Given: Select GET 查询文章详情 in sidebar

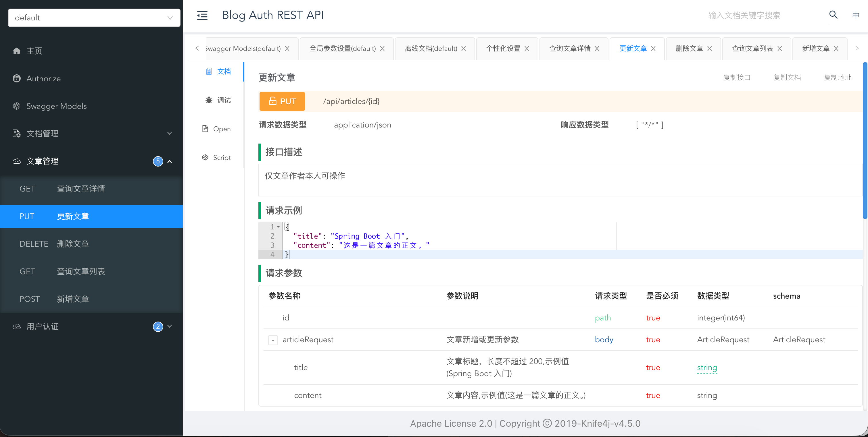Looking at the screenshot, I should pos(91,189).
